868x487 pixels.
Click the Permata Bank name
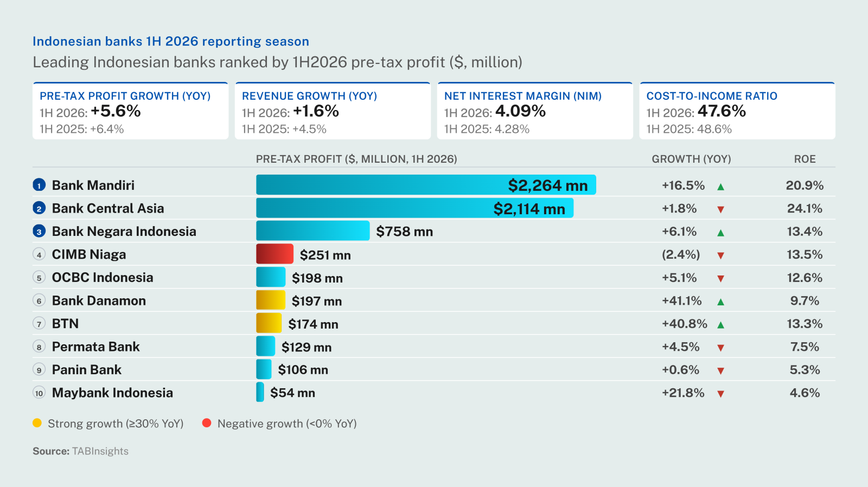click(96, 347)
